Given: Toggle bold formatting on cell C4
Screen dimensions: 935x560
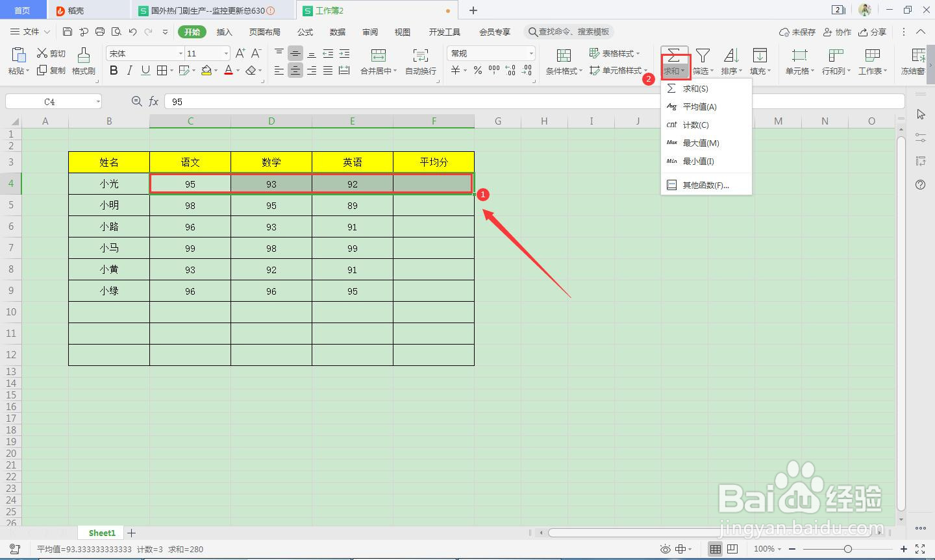Looking at the screenshot, I should tap(114, 71).
